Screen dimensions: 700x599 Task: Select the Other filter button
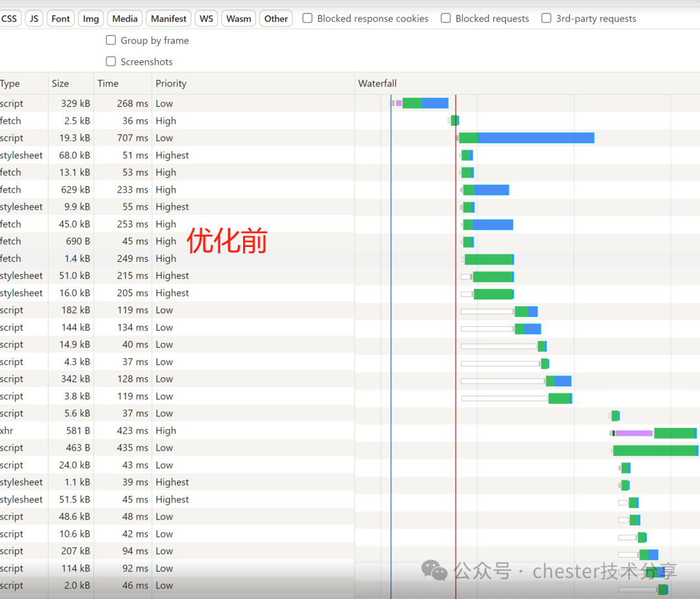point(276,19)
